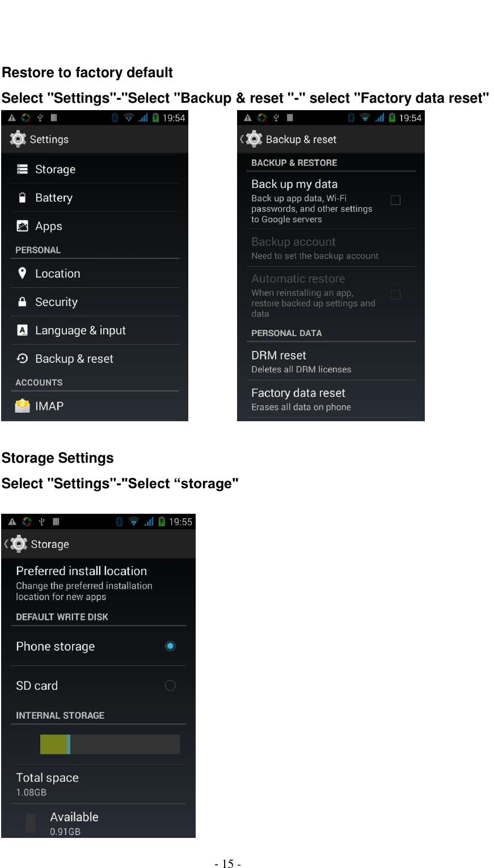Image resolution: width=494 pixels, height=868 pixels.
Task: Enable the Automatic restore checkbox
Action: click(395, 295)
